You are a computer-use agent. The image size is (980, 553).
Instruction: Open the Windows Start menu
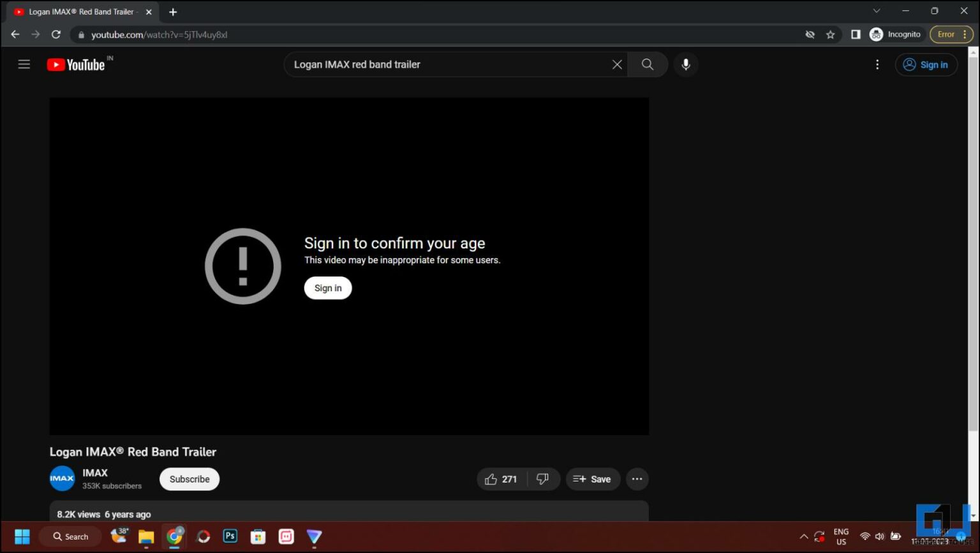(x=22, y=536)
